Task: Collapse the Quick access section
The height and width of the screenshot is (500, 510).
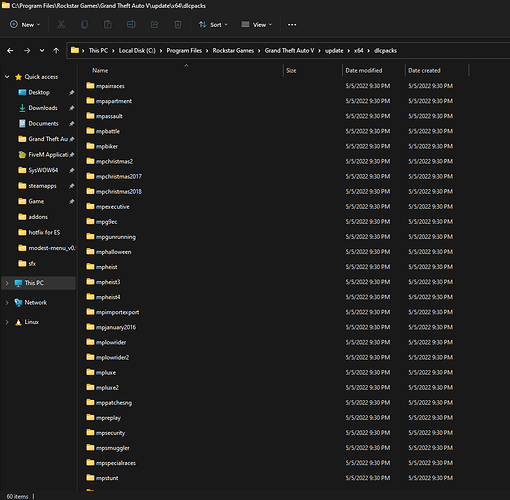Action: [x=7, y=77]
